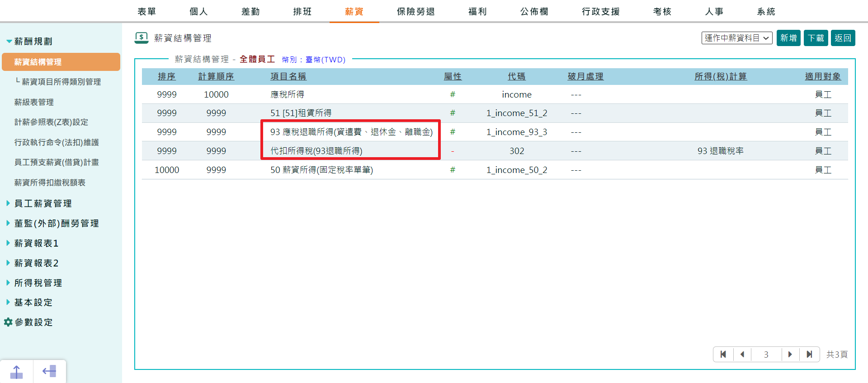Open 員工預支薪資(借貸)計畫

coord(57,162)
